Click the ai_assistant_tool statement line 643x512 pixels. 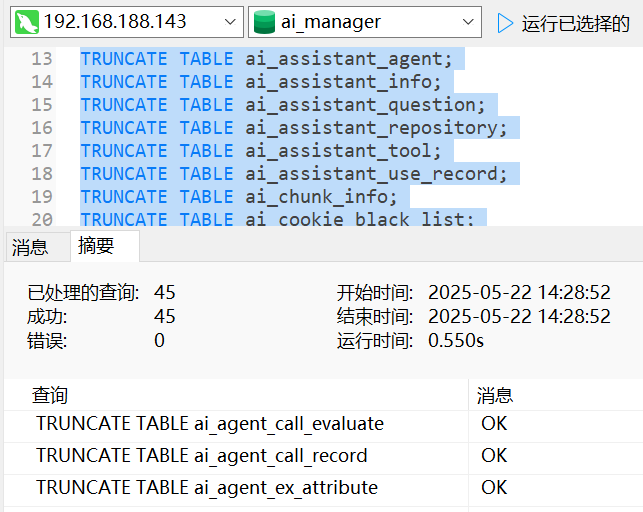pyautogui.click(x=260, y=151)
